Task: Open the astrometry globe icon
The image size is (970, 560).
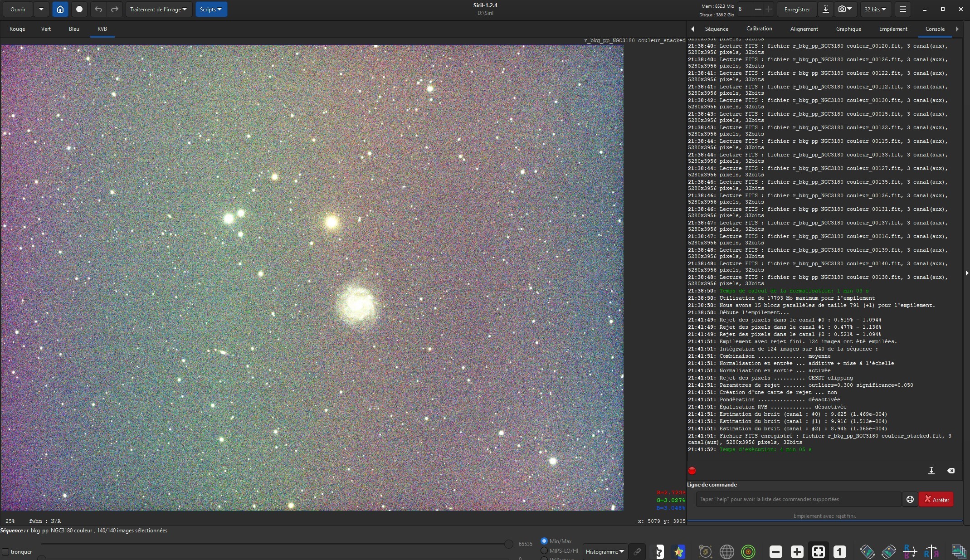Action: click(726, 551)
